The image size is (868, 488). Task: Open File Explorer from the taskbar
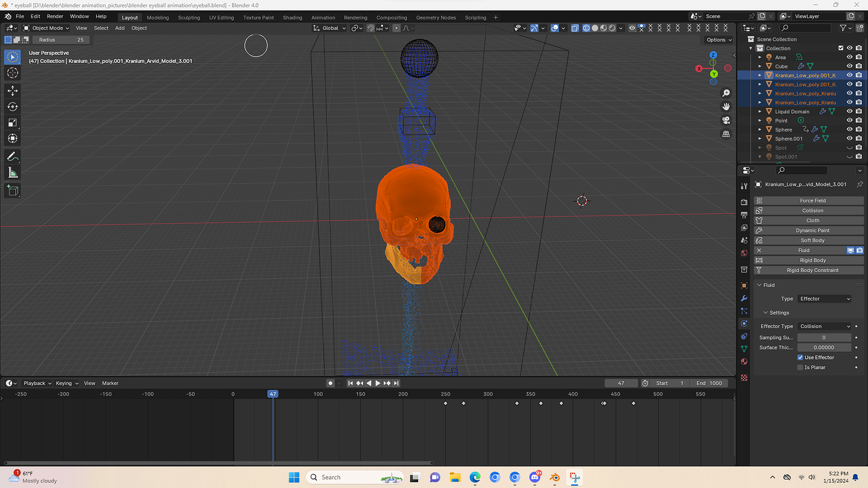pyautogui.click(x=455, y=477)
